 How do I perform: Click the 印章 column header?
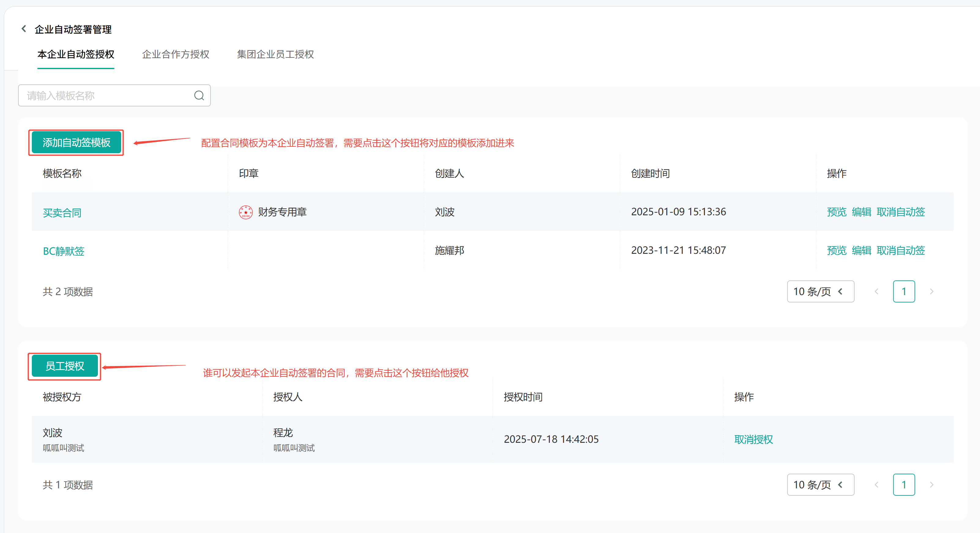click(248, 174)
